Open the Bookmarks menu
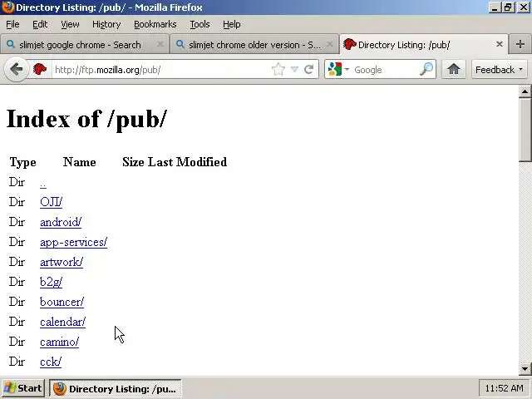This screenshot has width=532, height=399. click(155, 24)
